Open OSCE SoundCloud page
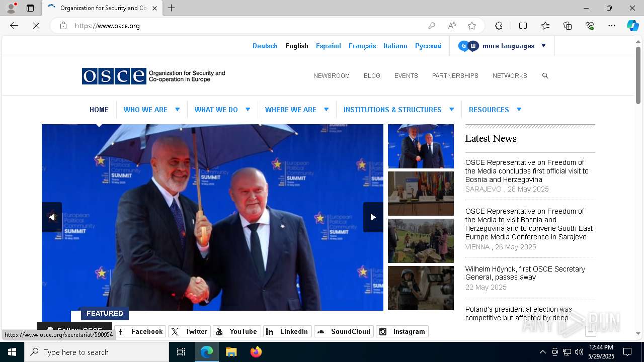Viewport: 644px width, 362px height. coord(344,331)
